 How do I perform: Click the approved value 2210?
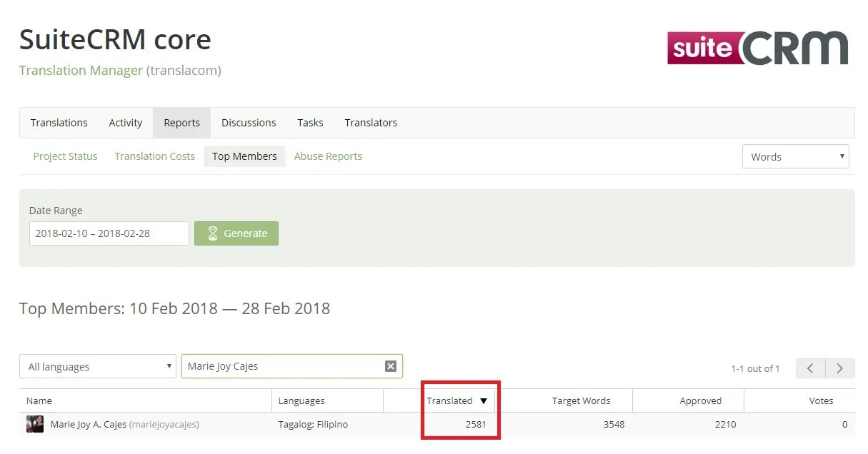[x=725, y=425]
